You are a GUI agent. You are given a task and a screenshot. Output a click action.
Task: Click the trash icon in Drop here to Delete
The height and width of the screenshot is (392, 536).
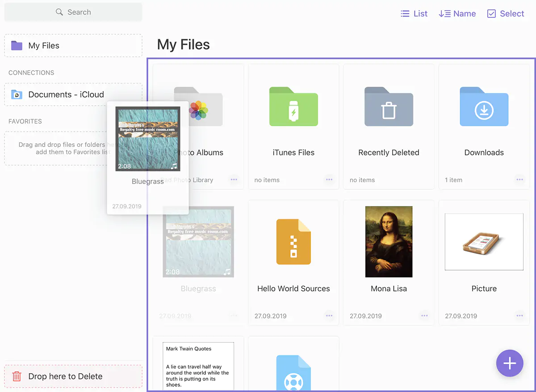(17, 376)
